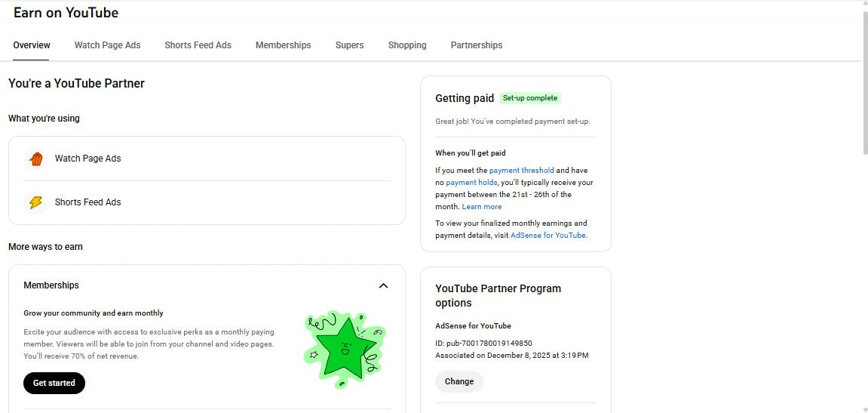
Task: Click the Watch Page Ads popcorn icon
Action: point(35,159)
